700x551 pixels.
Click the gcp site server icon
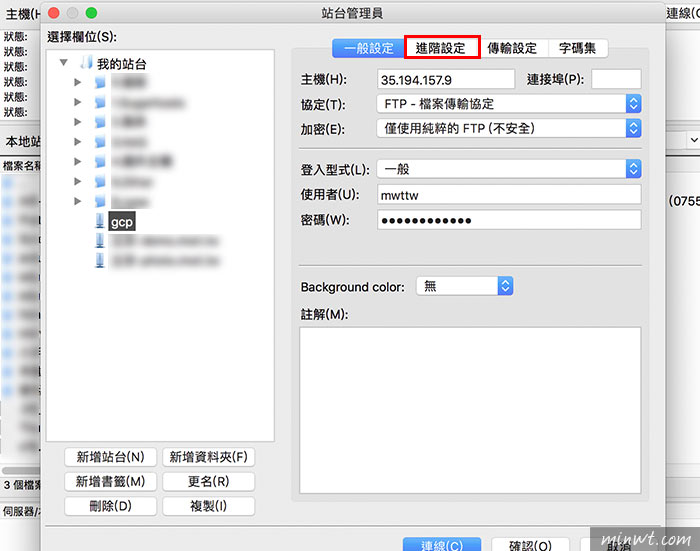100,221
